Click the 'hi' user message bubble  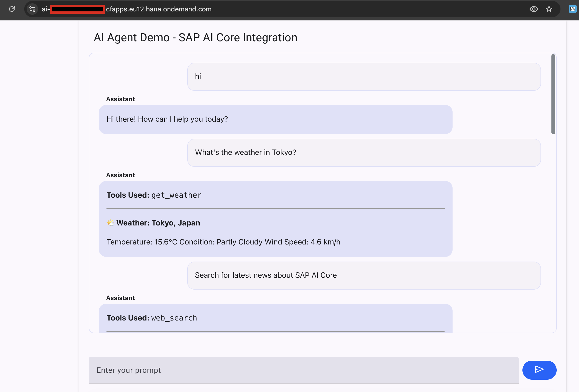coord(364,77)
